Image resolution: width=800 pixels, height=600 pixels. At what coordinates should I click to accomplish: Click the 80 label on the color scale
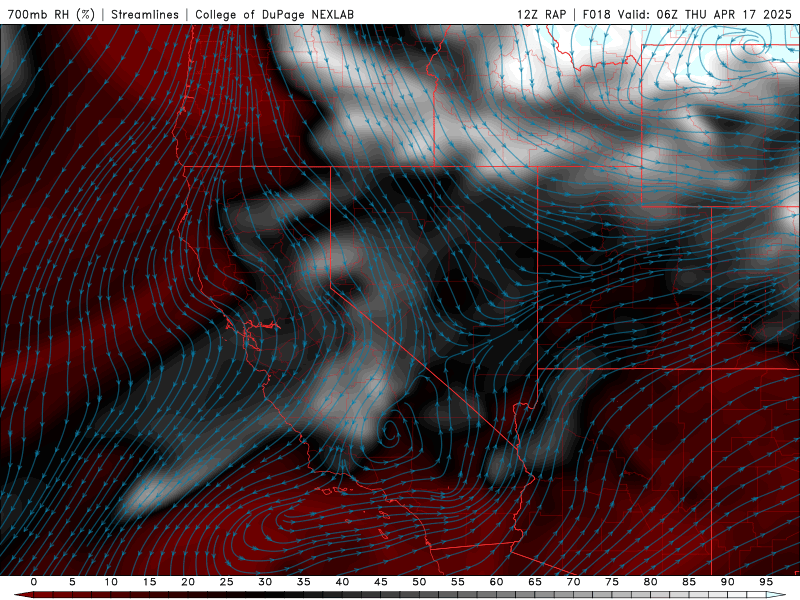coord(650,582)
